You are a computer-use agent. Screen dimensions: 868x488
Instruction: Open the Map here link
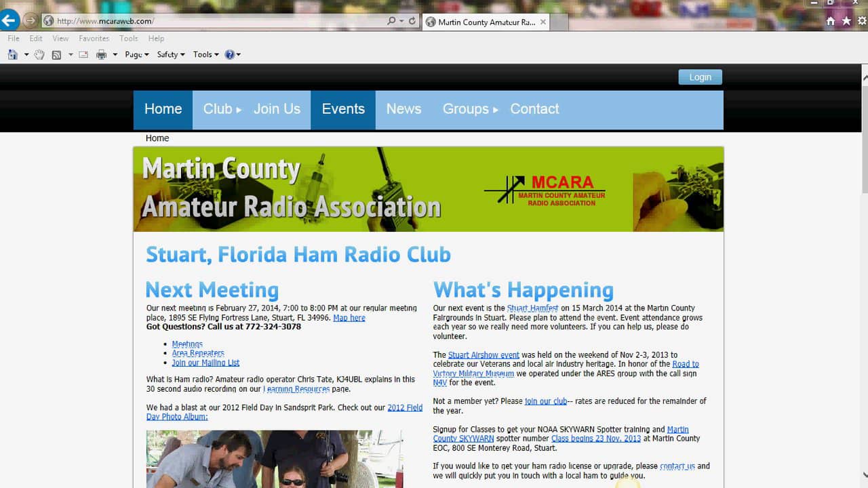coord(349,318)
